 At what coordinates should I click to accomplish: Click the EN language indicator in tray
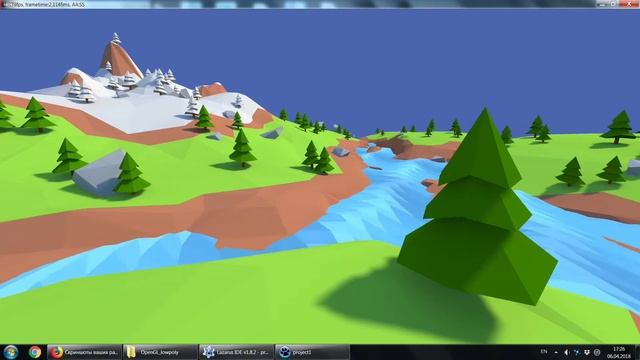click(x=544, y=351)
